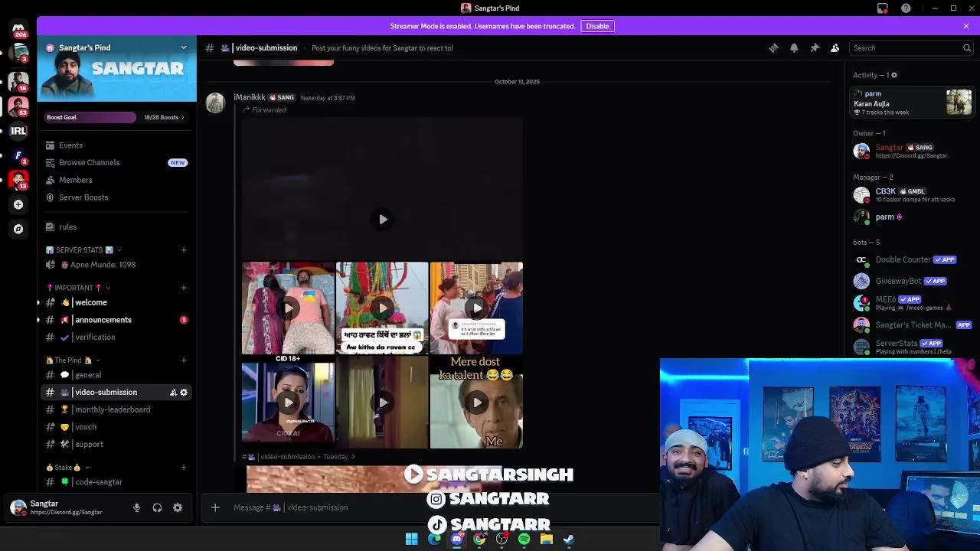The image size is (980, 551).
Task: Deafen headphones in user panel
Action: (x=157, y=507)
